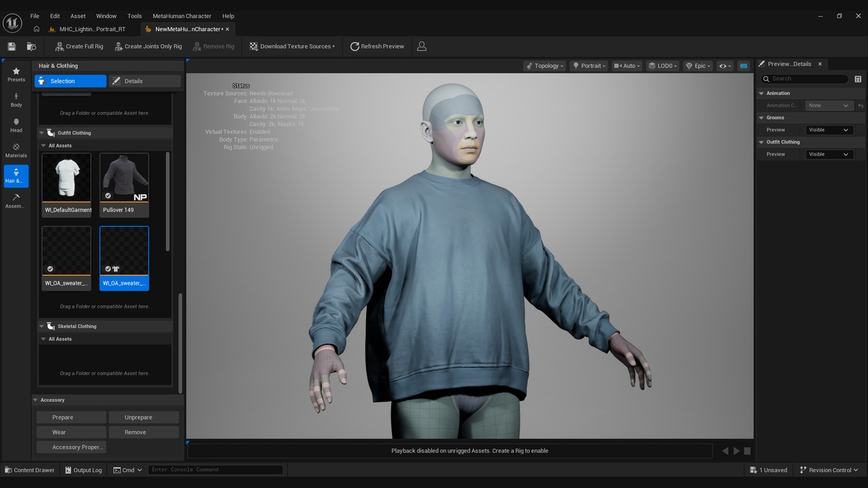Create Full Rig for the character
Viewport: 868px width, 488px height.
[79, 46]
